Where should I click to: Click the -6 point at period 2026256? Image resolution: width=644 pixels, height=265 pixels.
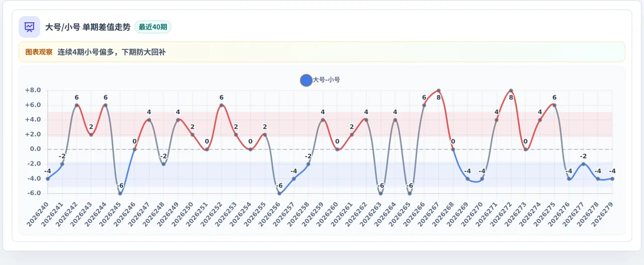coord(279,194)
